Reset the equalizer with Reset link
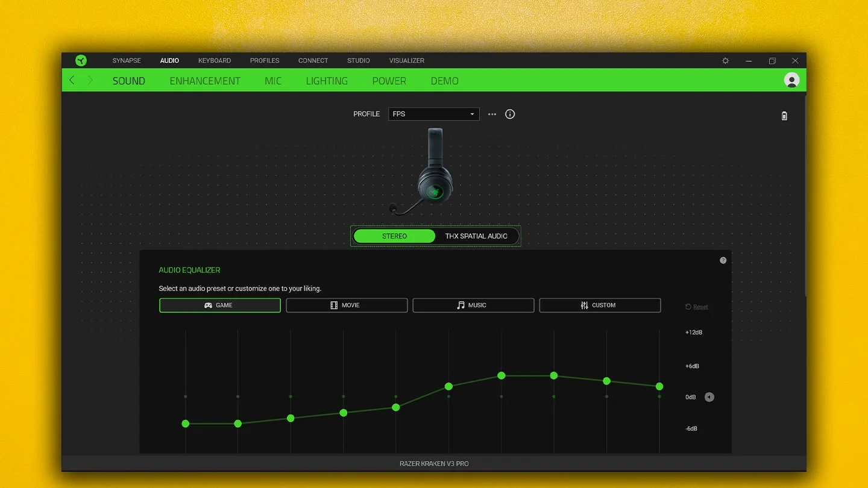 pos(697,307)
